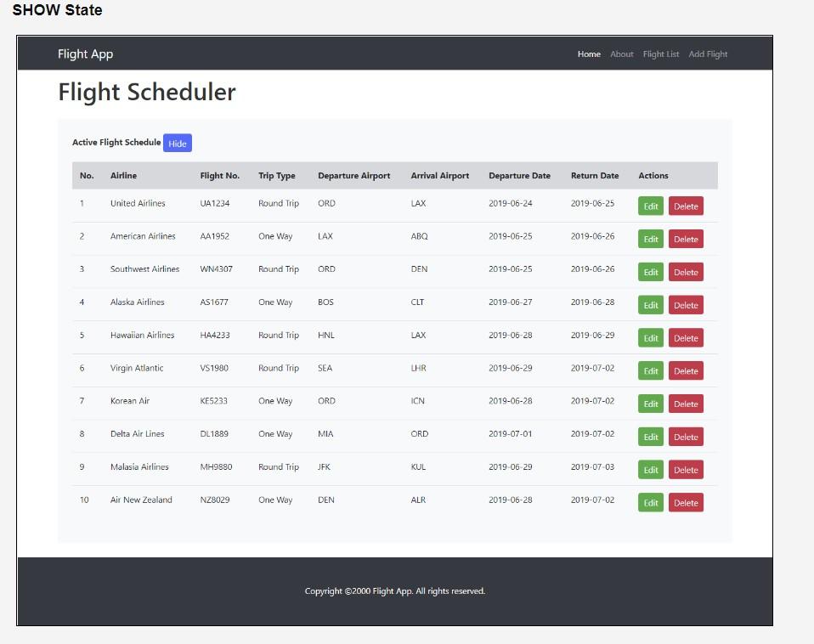814x644 pixels.
Task: Delete the Delta Air Lines flight DL1889
Action: pyautogui.click(x=686, y=437)
